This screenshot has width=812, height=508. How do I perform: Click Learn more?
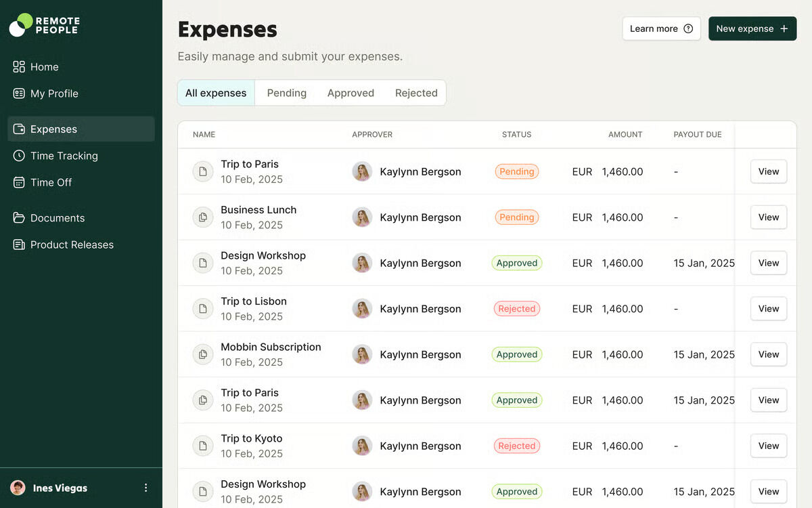pyautogui.click(x=653, y=28)
